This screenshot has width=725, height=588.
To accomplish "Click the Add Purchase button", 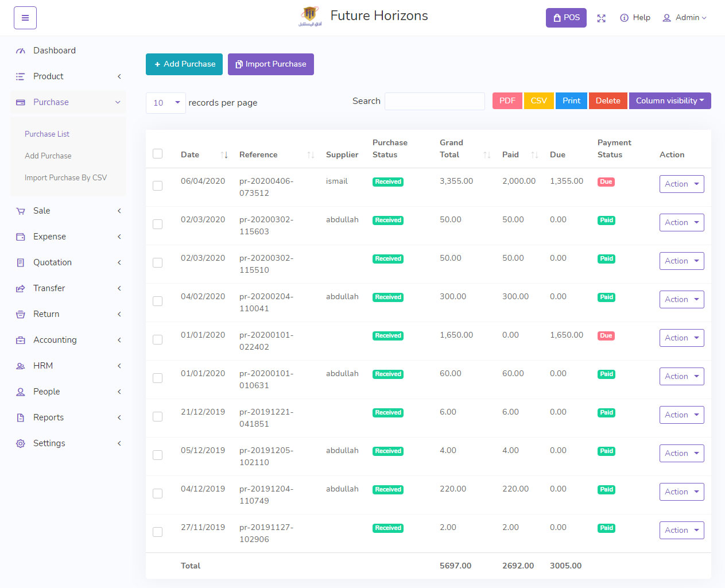I will pyautogui.click(x=185, y=64).
